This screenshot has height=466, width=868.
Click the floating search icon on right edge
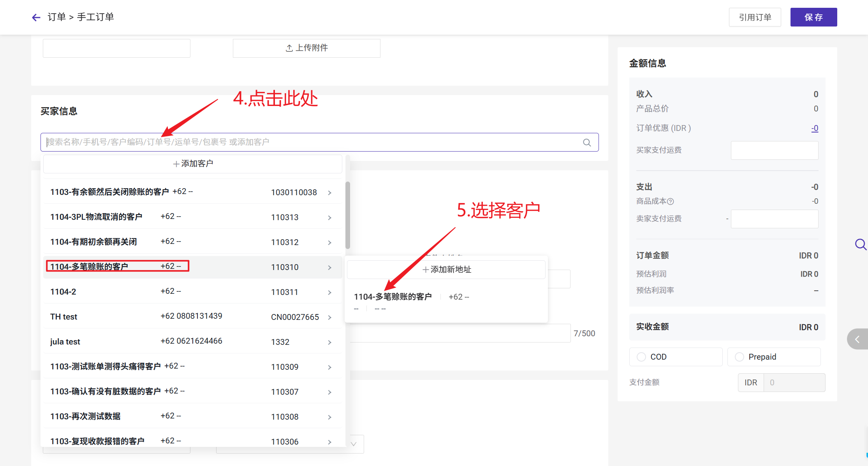860,244
